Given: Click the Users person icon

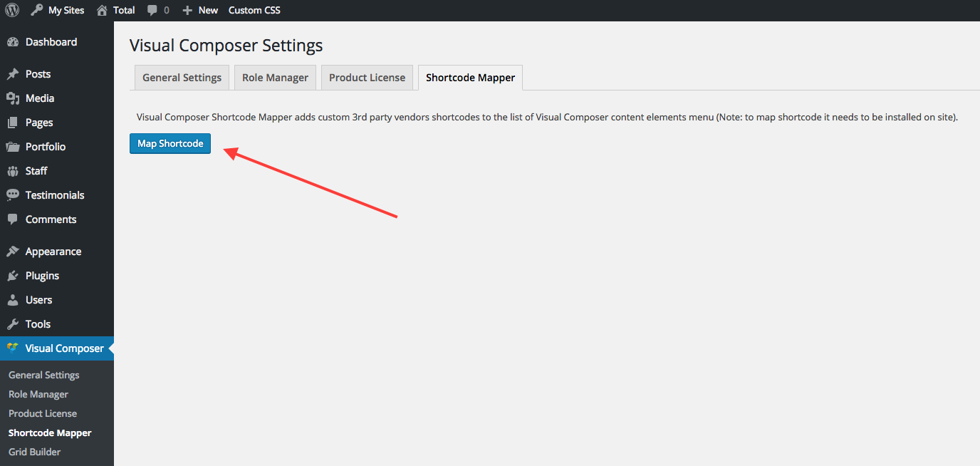Looking at the screenshot, I should click(x=13, y=300).
